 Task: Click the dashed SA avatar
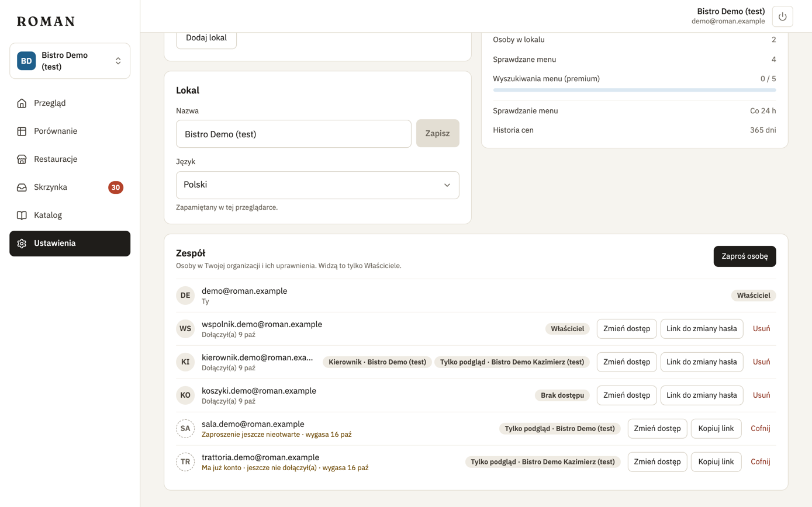tap(185, 429)
